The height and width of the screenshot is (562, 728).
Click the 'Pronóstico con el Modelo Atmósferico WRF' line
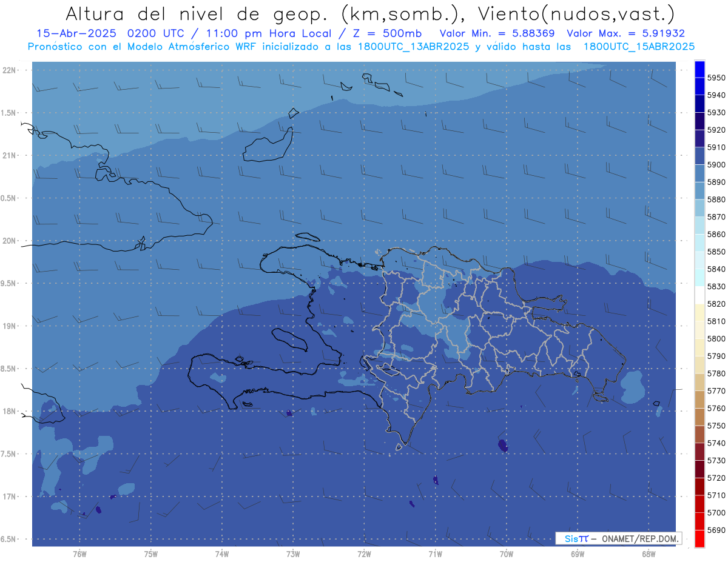(x=361, y=47)
